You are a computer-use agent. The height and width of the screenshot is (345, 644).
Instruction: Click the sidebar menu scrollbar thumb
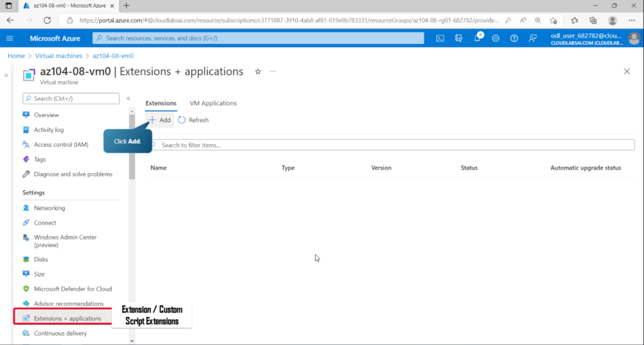pyautogui.click(x=132, y=147)
